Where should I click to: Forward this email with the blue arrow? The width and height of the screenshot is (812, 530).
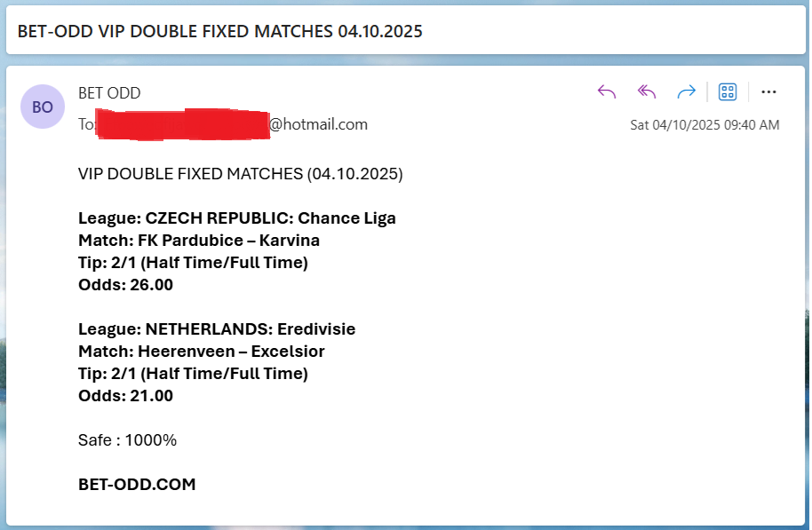tap(686, 92)
